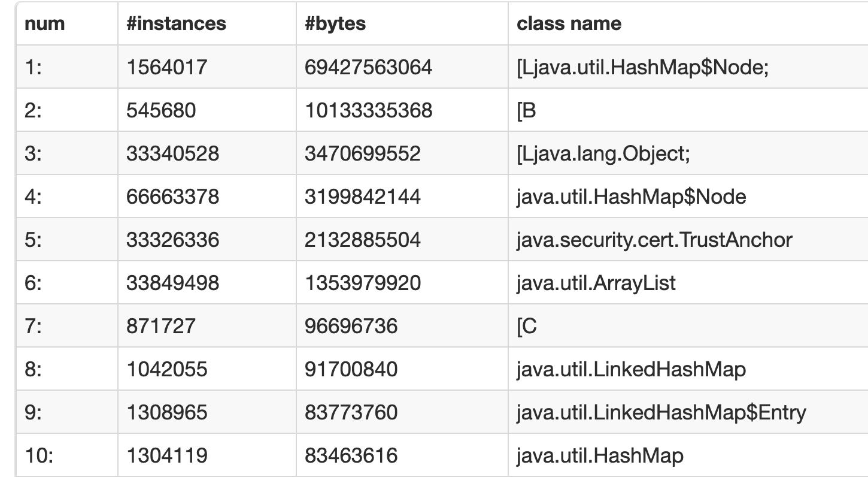868x477 pixels.
Task: Click the 33340528 instances cell
Action: coord(172,153)
